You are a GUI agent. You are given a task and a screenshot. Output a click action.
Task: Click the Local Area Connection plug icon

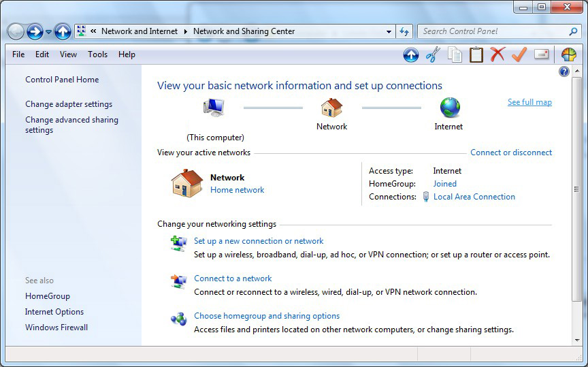pyautogui.click(x=426, y=197)
